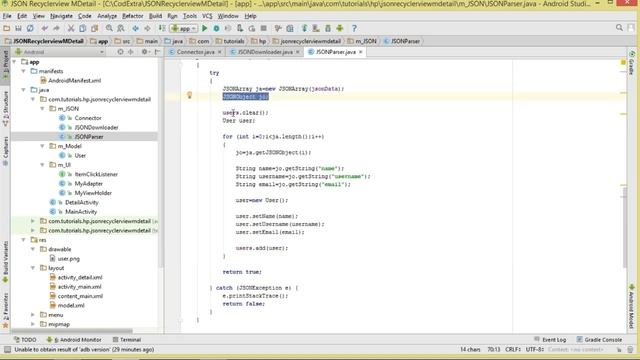Collapse the m_UI package

[x=42, y=165]
